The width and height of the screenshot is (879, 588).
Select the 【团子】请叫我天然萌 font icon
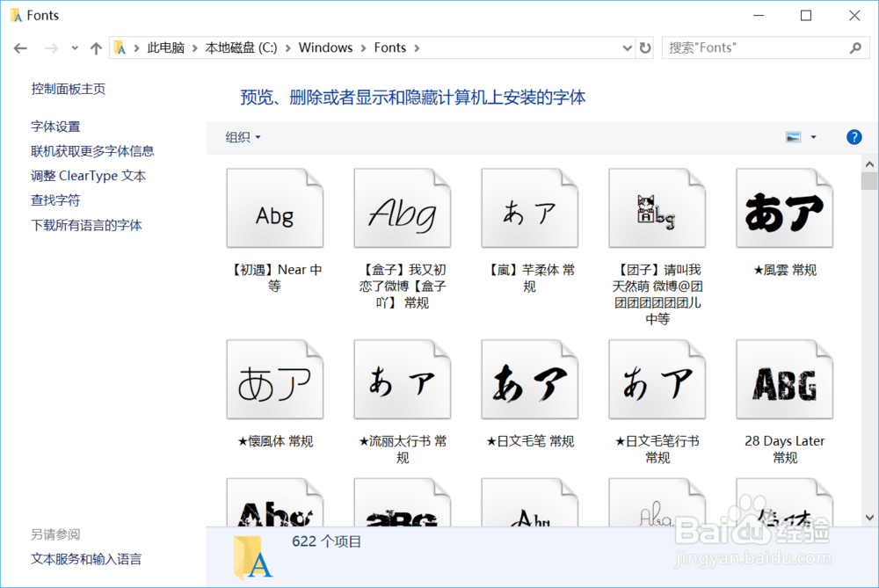coord(657,208)
